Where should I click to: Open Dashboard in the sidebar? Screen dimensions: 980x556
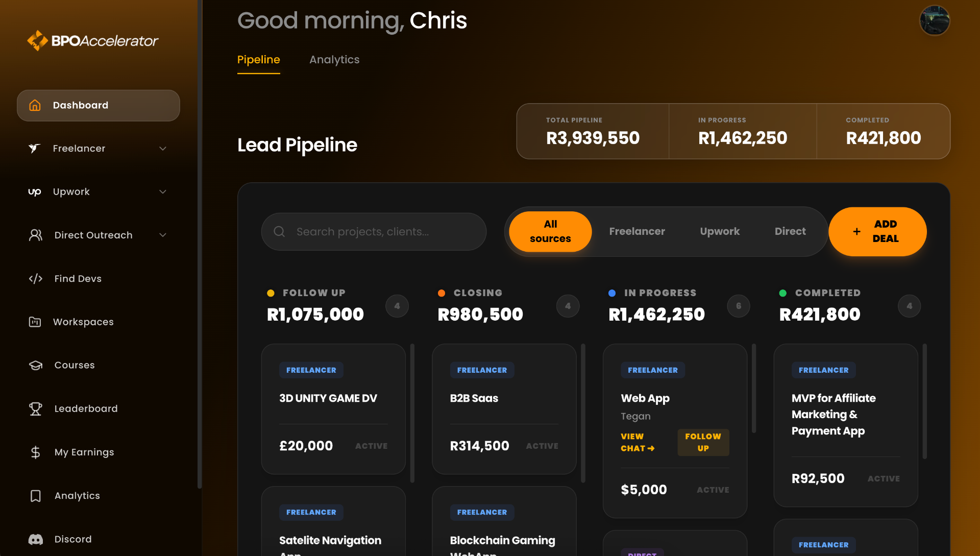(99, 105)
